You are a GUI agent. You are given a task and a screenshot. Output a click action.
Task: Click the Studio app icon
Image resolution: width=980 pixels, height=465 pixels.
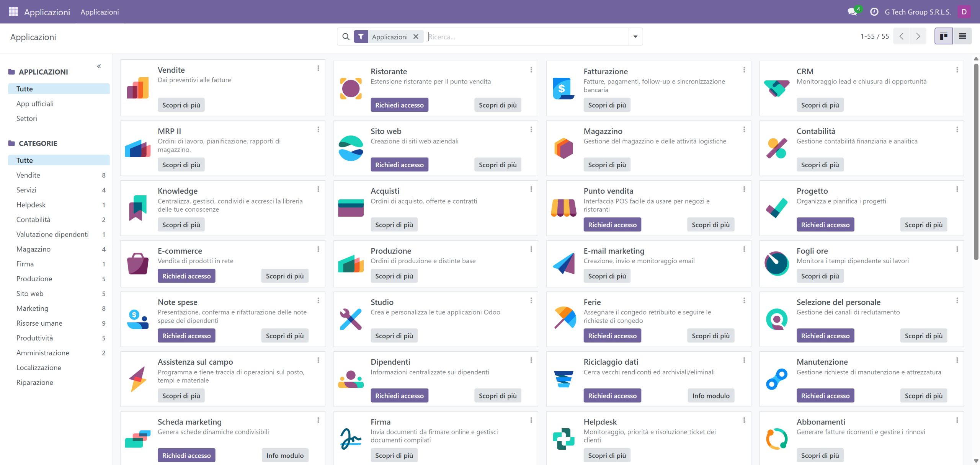(351, 319)
